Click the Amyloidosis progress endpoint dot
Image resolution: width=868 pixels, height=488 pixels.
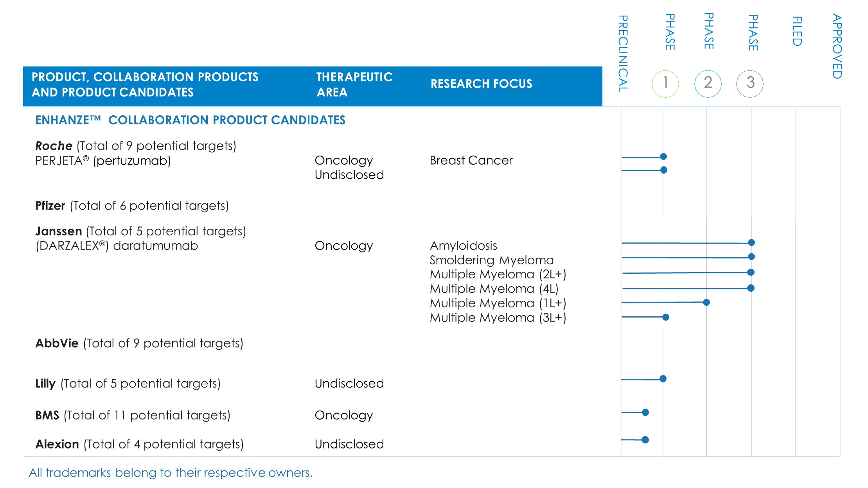pyautogui.click(x=751, y=242)
